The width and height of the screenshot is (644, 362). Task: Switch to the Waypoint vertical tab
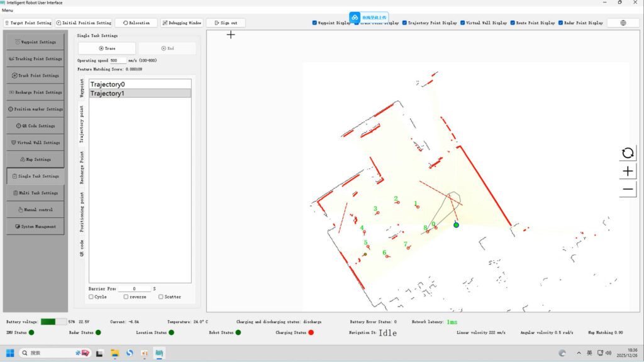(x=82, y=89)
